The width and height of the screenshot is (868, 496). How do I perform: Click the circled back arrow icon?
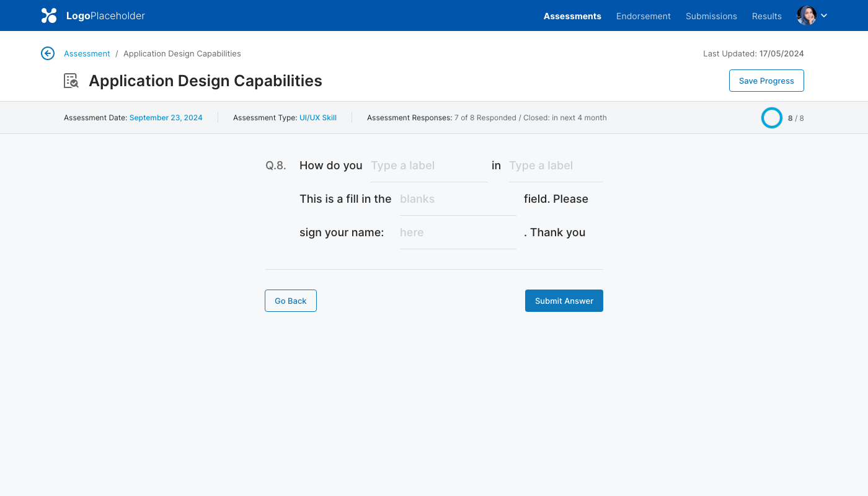point(48,53)
